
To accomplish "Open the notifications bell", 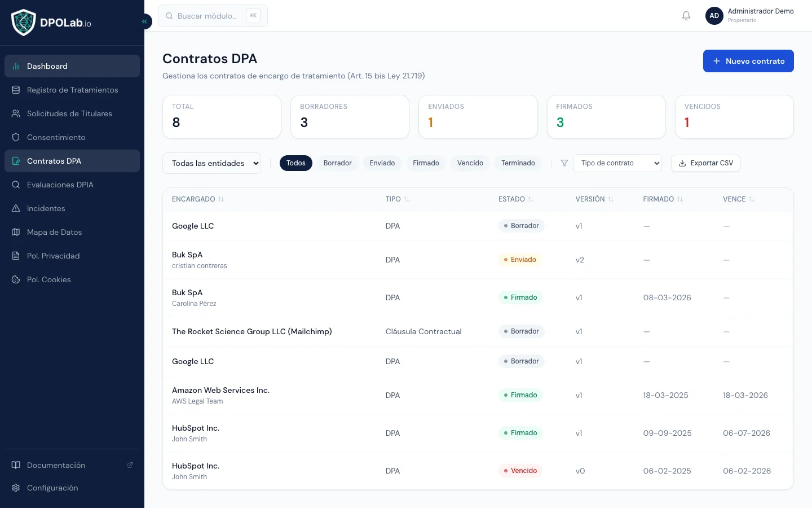I will (x=686, y=16).
